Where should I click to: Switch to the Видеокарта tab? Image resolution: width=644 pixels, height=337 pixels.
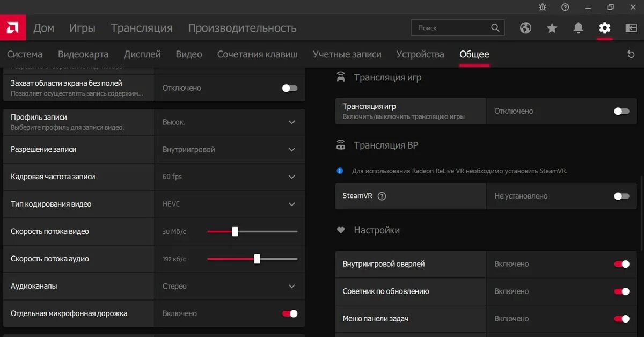pyautogui.click(x=83, y=54)
